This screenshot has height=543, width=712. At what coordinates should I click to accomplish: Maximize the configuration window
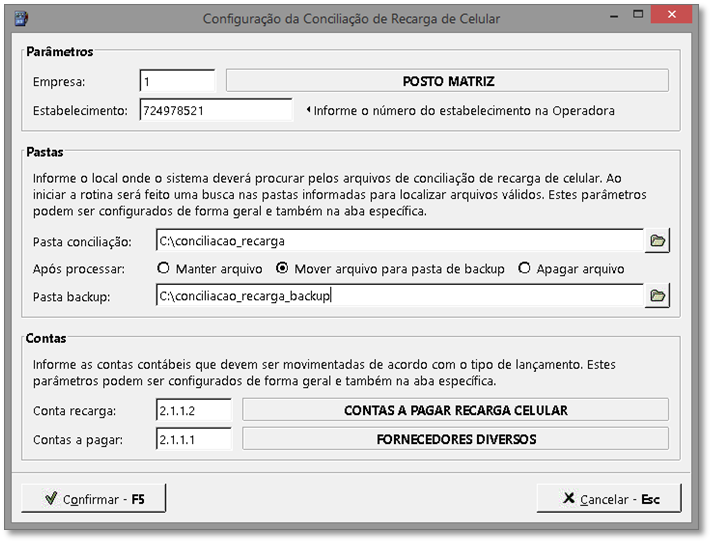(x=638, y=15)
